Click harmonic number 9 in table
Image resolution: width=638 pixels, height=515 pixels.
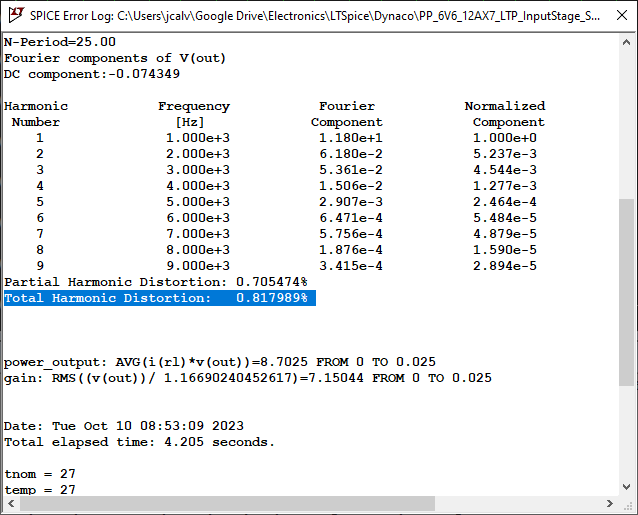[40, 266]
